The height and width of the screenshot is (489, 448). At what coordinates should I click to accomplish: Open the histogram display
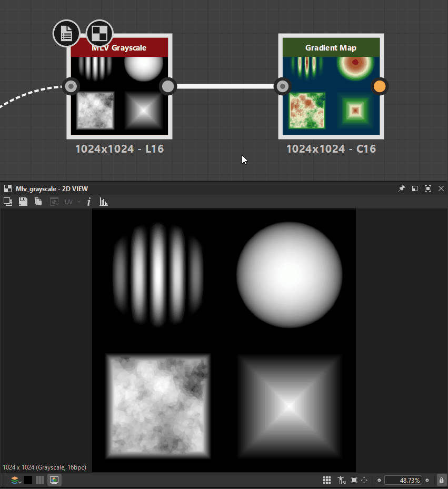104,202
